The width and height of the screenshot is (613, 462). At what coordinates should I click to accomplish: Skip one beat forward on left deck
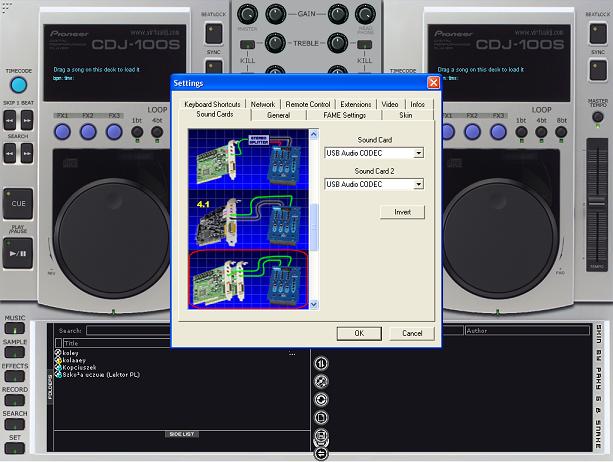tap(27, 120)
